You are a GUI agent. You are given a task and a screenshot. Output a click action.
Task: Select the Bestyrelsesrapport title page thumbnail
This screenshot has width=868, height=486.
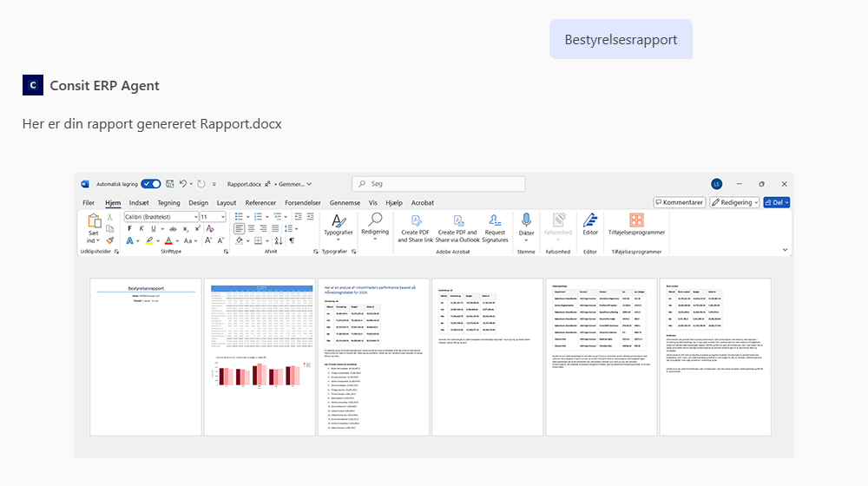click(x=146, y=357)
